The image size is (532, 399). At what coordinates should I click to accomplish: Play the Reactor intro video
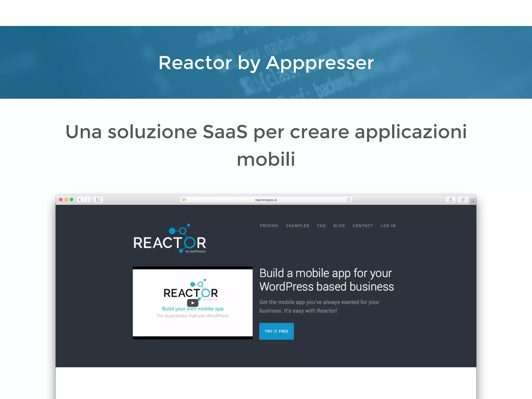193,303
